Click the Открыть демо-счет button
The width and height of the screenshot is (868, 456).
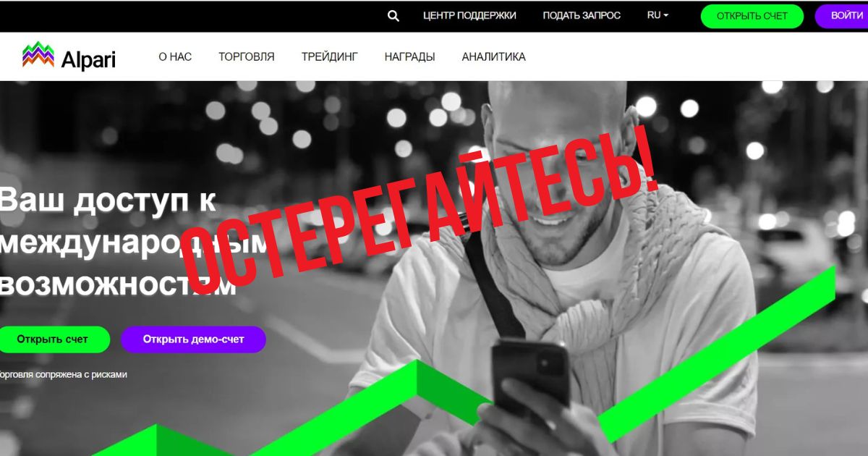click(193, 339)
